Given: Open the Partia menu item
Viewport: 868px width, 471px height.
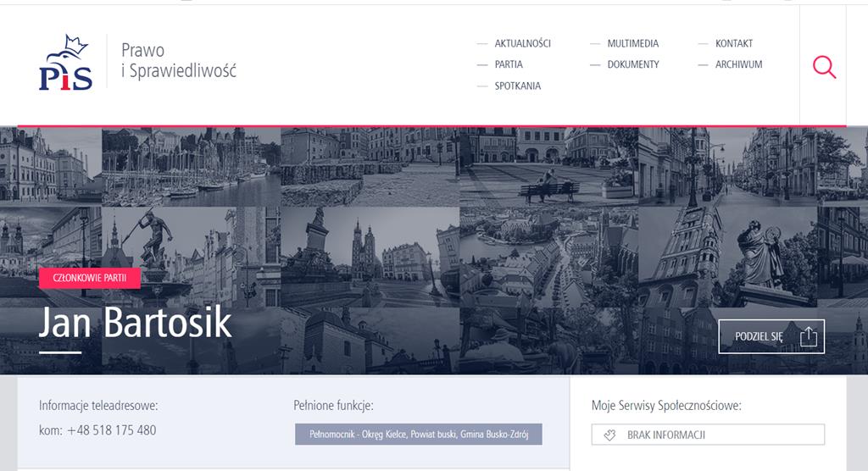Looking at the screenshot, I should click(x=509, y=64).
